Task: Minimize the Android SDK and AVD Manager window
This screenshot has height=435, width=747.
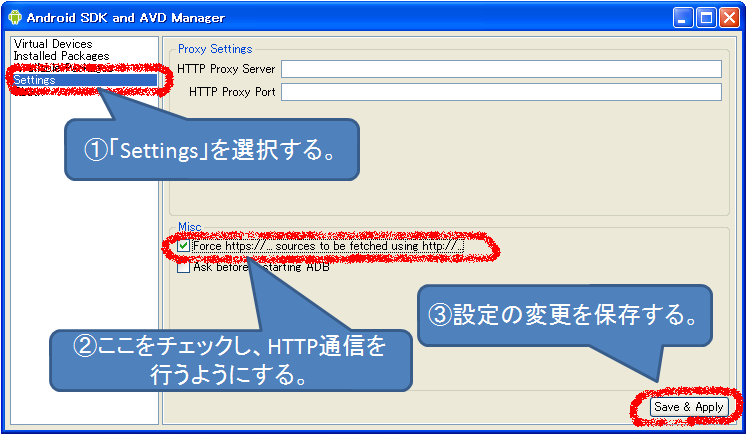Action: point(683,18)
